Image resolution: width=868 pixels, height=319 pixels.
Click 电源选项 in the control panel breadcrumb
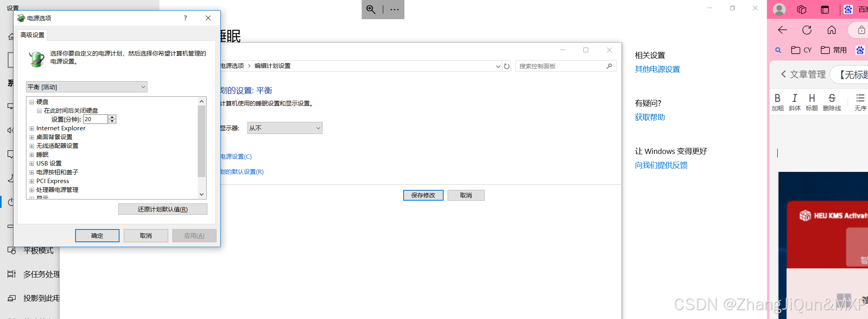coord(232,66)
